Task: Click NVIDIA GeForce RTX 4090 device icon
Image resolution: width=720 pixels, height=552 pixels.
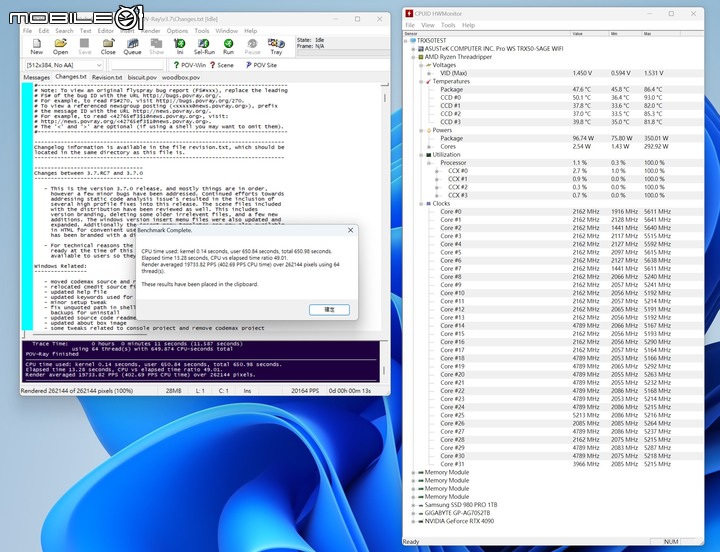Action: pos(420,521)
